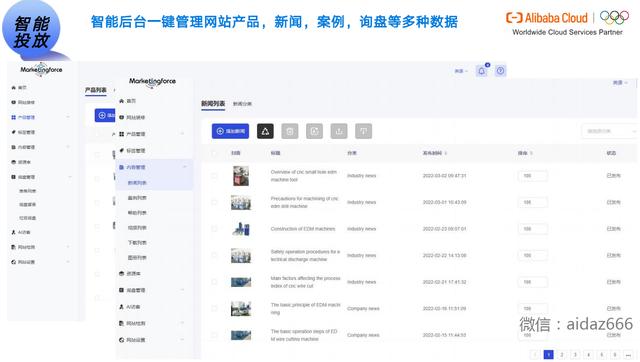640x362 pixels.
Task: Click the gray export arrow toolbar icon
Action: (339, 131)
